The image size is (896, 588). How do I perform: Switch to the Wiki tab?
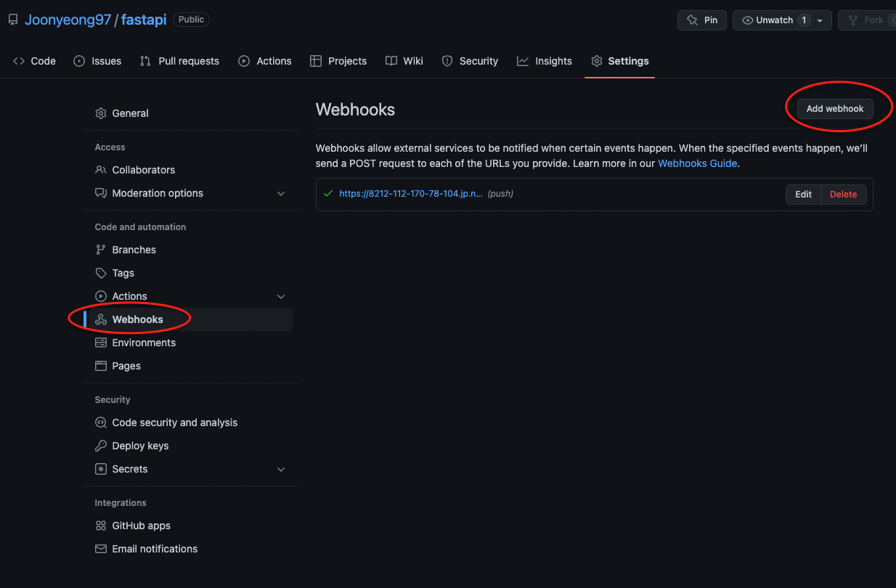click(404, 61)
